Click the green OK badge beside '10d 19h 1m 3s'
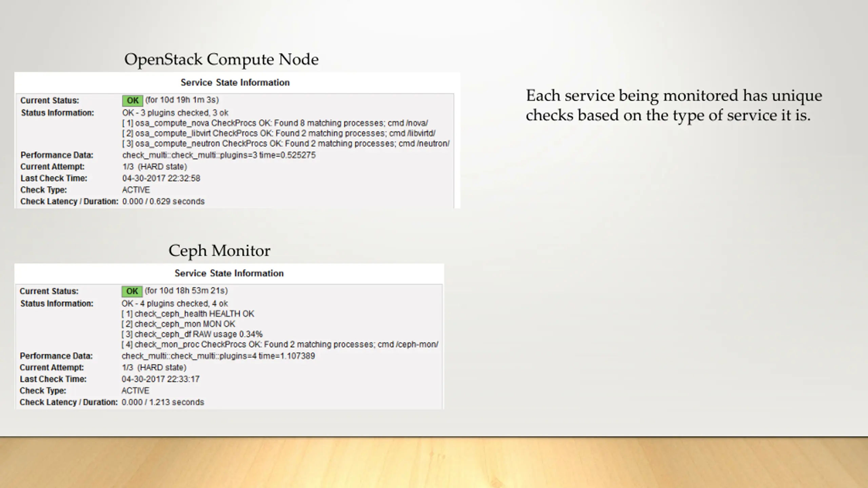 tap(133, 100)
